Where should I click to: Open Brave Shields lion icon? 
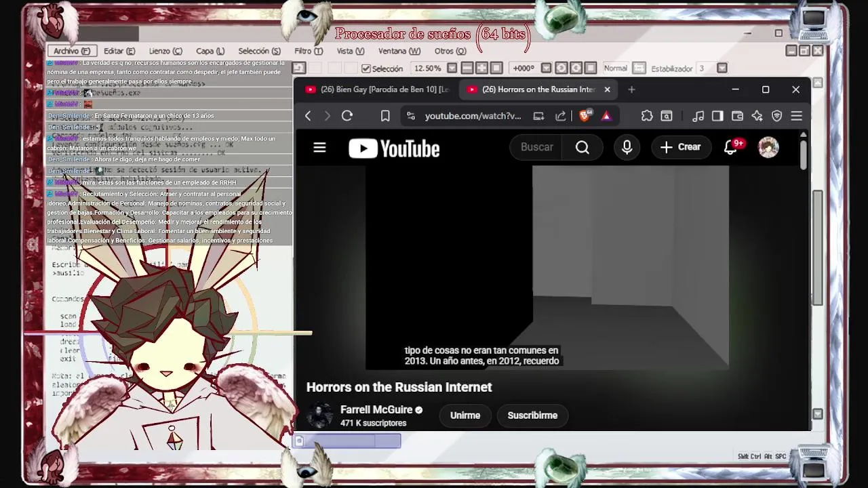[x=585, y=116]
